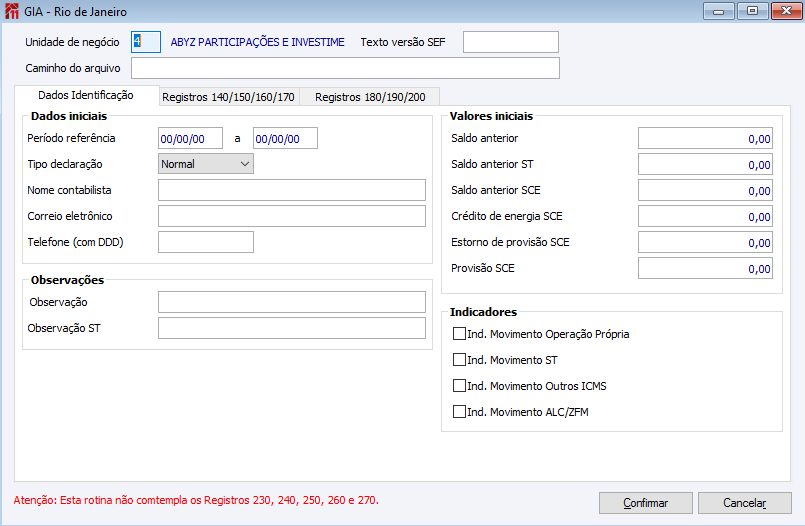Click the Período referência end date field

(x=285, y=139)
